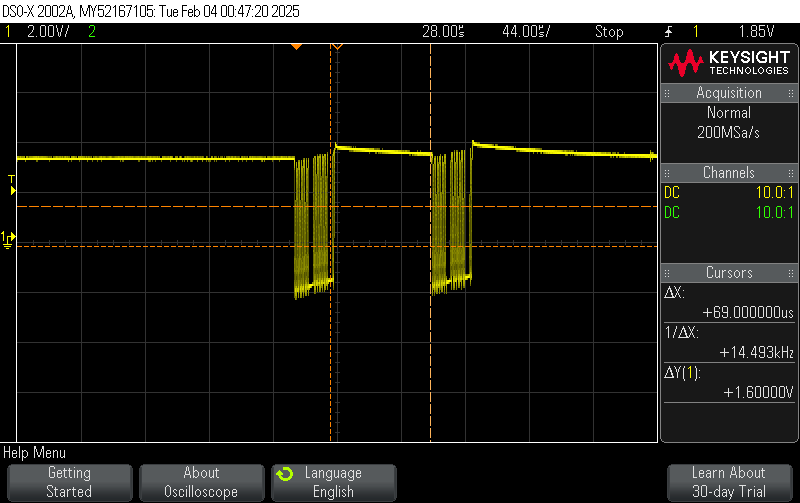
Task: Click the Stop run status indicator
Action: coord(609,32)
